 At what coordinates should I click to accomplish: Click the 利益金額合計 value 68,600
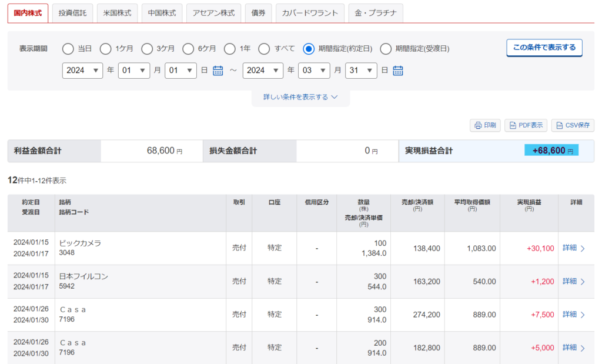click(165, 151)
